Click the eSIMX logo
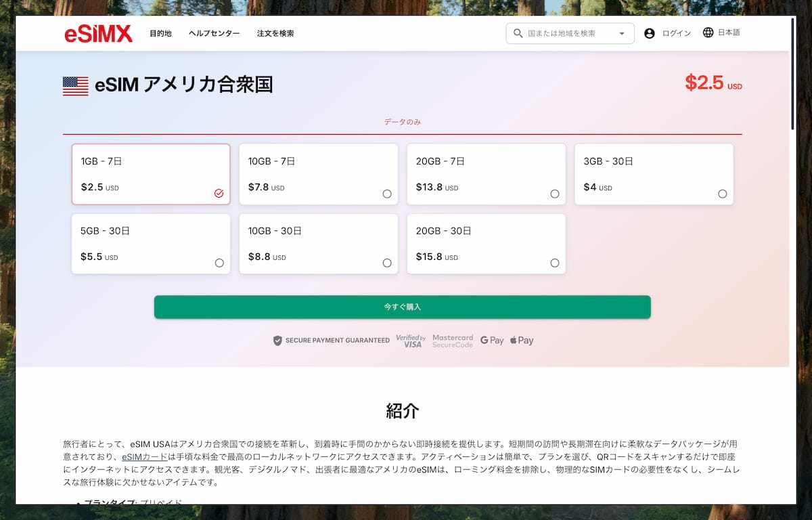The image size is (812, 520). click(99, 33)
